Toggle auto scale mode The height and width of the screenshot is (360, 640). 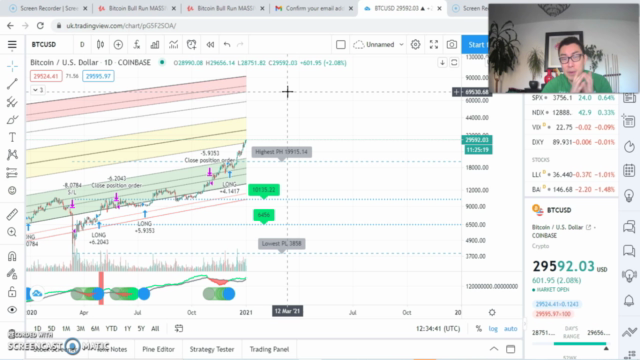[x=511, y=329]
